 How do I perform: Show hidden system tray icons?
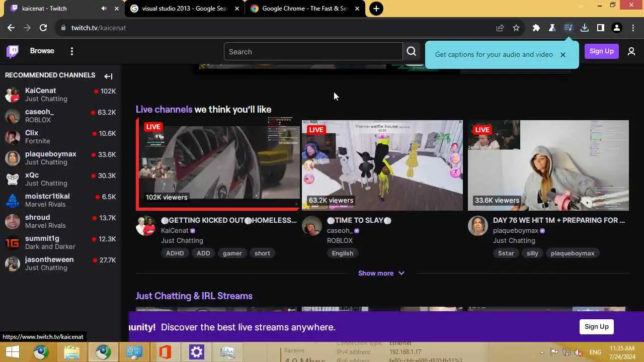point(542,352)
